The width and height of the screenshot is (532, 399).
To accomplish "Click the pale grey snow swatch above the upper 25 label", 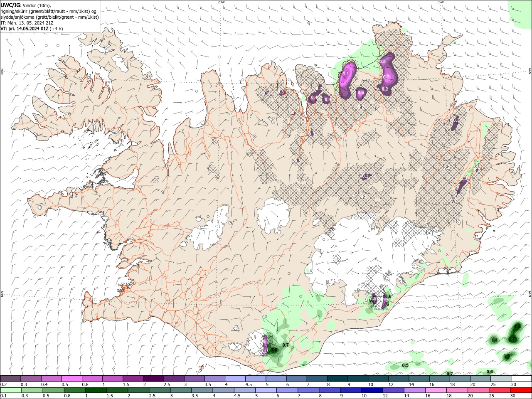I will pos(501,378).
